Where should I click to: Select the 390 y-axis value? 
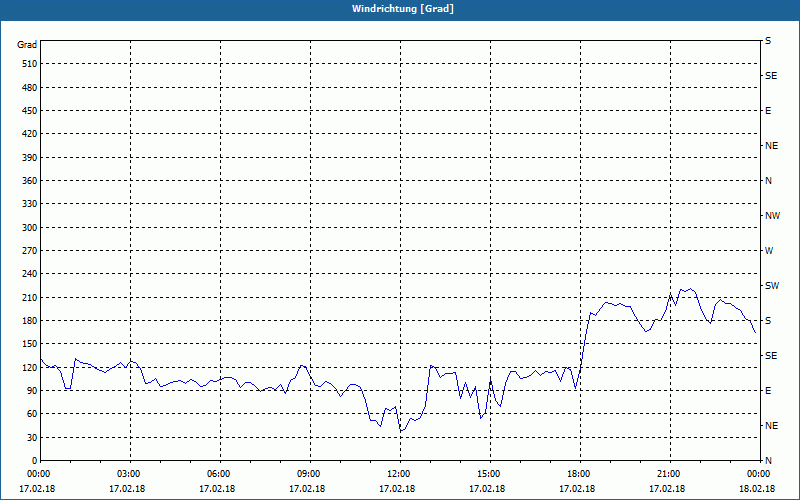30,158
